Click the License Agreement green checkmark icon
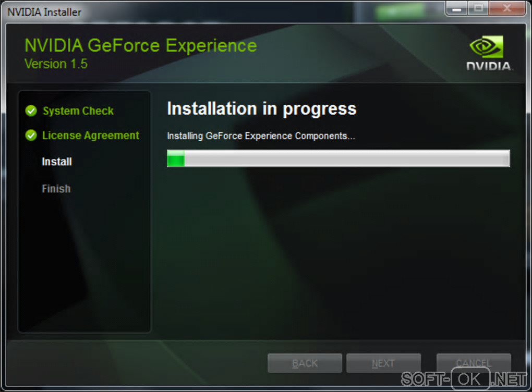 [31, 135]
